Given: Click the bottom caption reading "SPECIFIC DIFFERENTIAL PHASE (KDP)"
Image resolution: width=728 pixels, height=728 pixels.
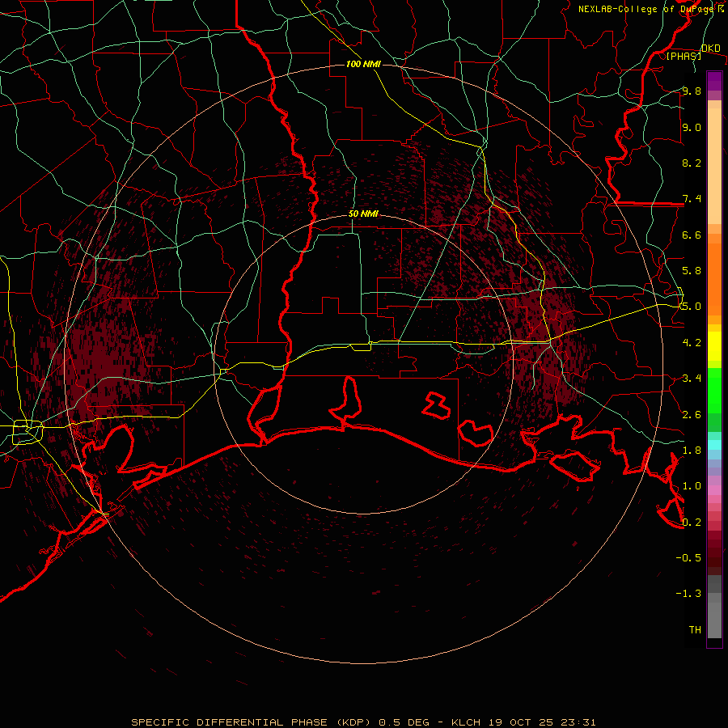Looking at the screenshot, I should coord(252,722).
